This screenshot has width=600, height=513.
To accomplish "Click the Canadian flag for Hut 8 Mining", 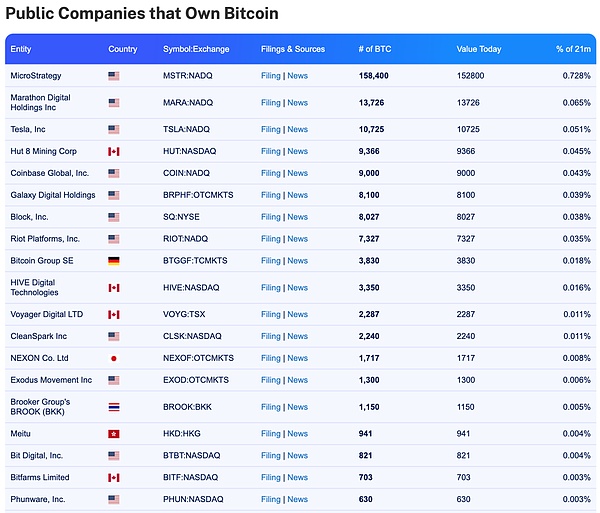I will (x=113, y=152).
